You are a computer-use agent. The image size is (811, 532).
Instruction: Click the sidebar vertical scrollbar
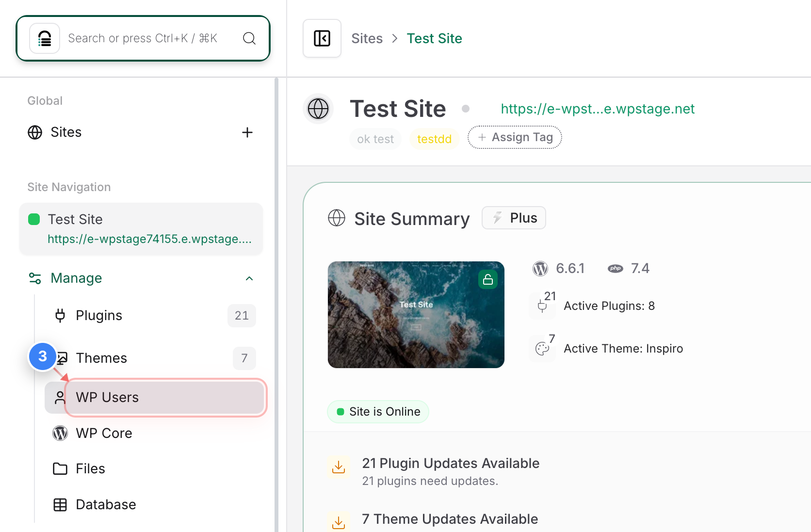point(276,305)
